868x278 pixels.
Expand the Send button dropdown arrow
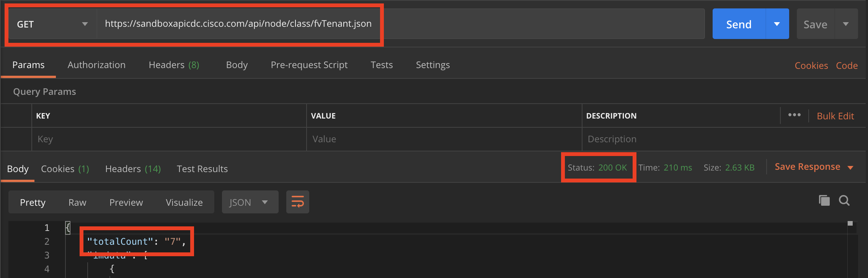tap(777, 24)
